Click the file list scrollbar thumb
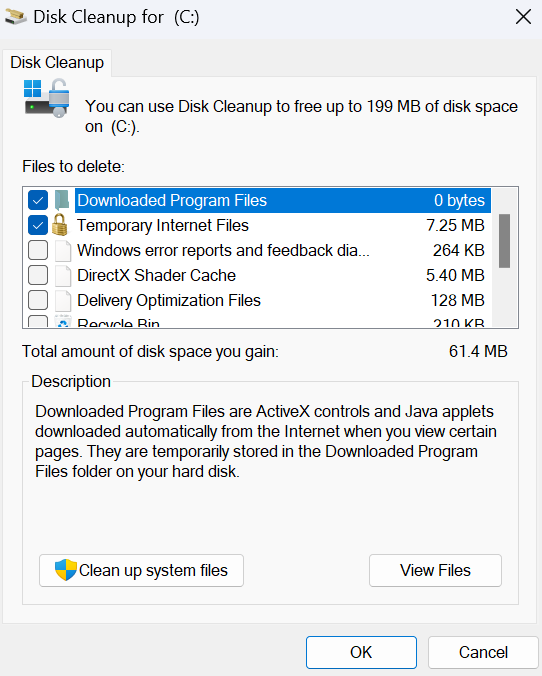Image resolution: width=542 pixels, height=676 pixels. tap(504, 241)
